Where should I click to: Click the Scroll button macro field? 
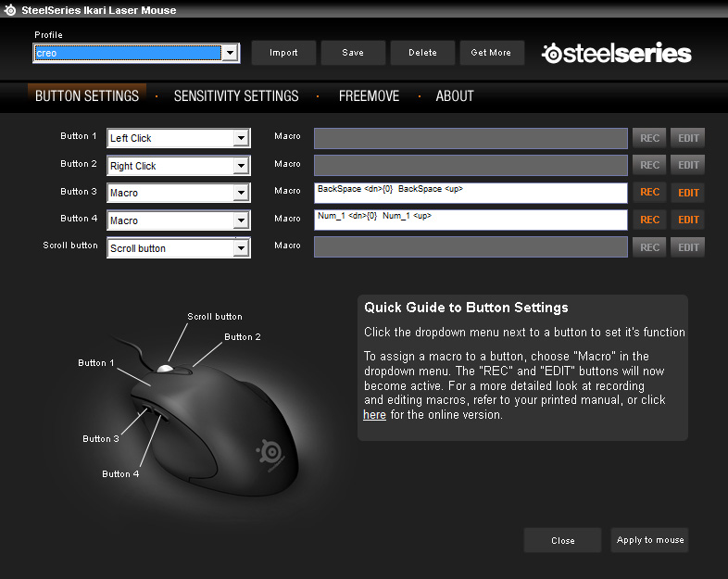pyautogui.click(x=471, y=246)
